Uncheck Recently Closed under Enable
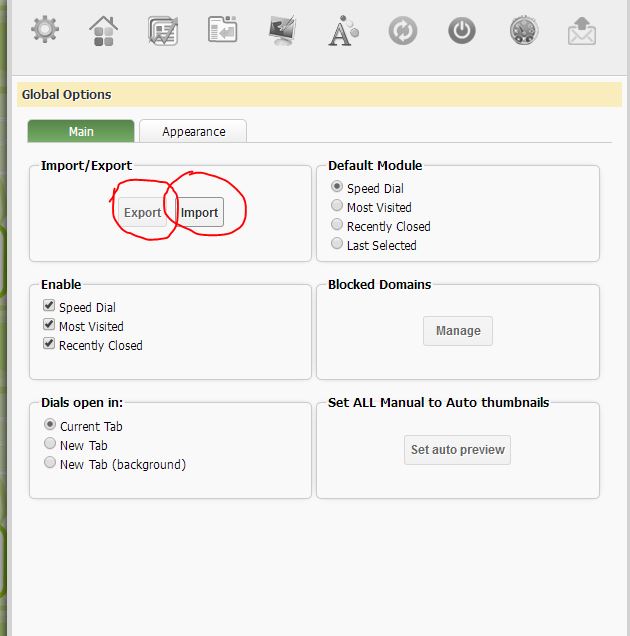Image resolution: width=630 pixels, height=636 pixels. [49, 344]
